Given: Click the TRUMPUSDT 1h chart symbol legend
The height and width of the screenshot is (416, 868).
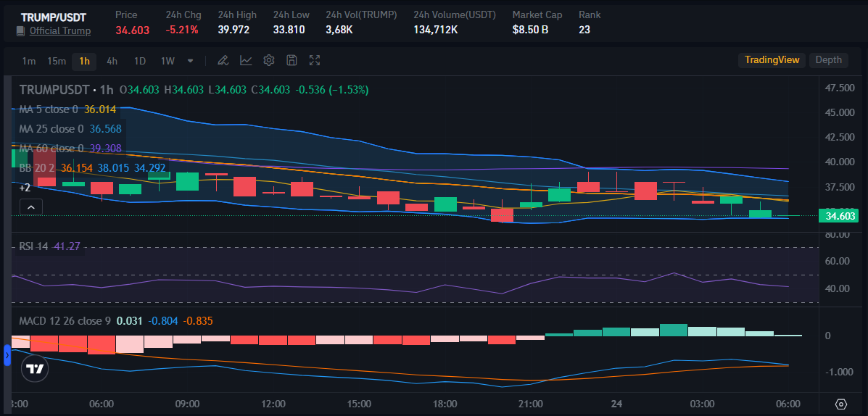Looking at the screenshot, I should pos(66,90).
